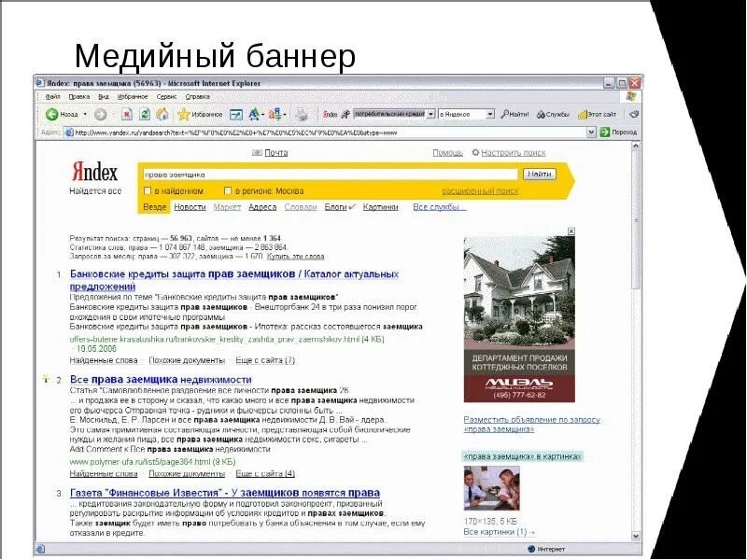Open the Избранное menu

[x=133, y=97]
